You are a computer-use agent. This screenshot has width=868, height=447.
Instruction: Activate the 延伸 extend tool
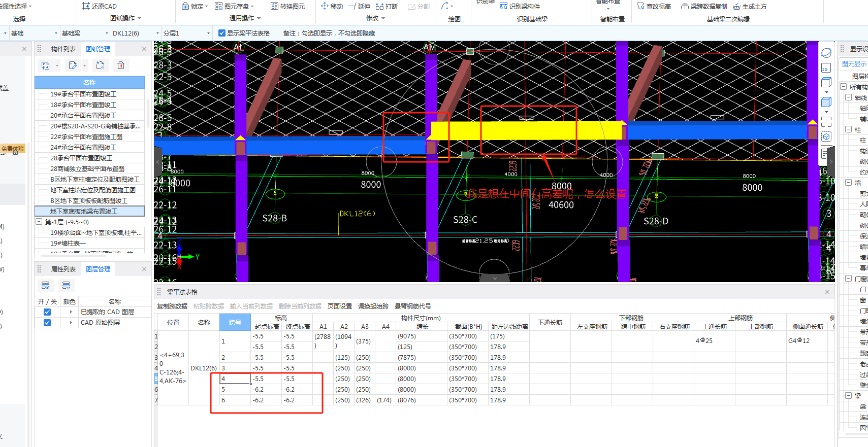[359, 6]
